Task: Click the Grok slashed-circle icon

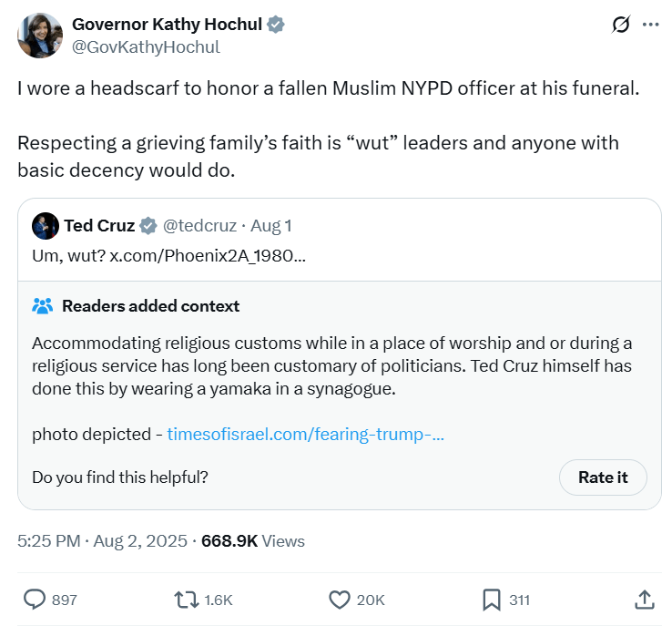Action: 621,25
